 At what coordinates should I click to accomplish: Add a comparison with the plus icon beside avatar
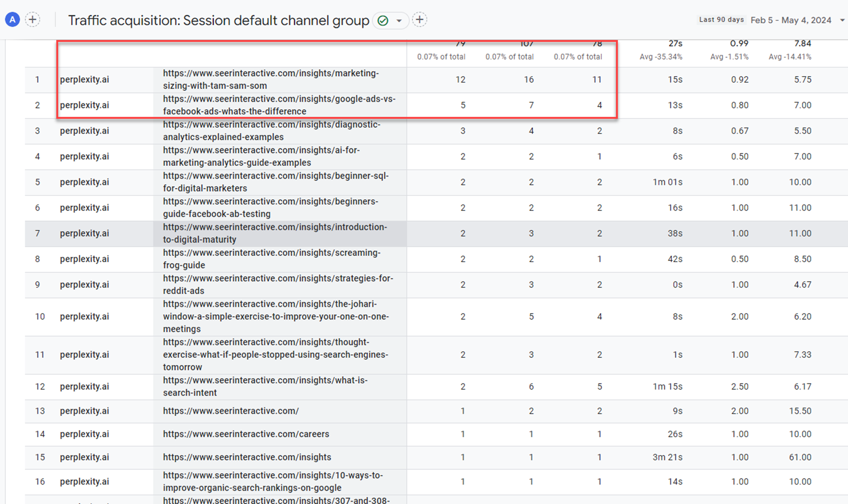click(x=32, y=20)
